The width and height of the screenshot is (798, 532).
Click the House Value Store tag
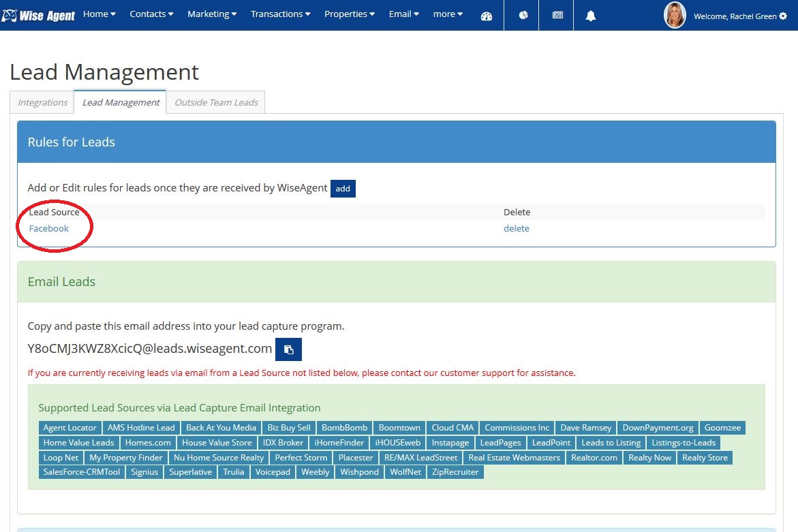click(217, 443)
